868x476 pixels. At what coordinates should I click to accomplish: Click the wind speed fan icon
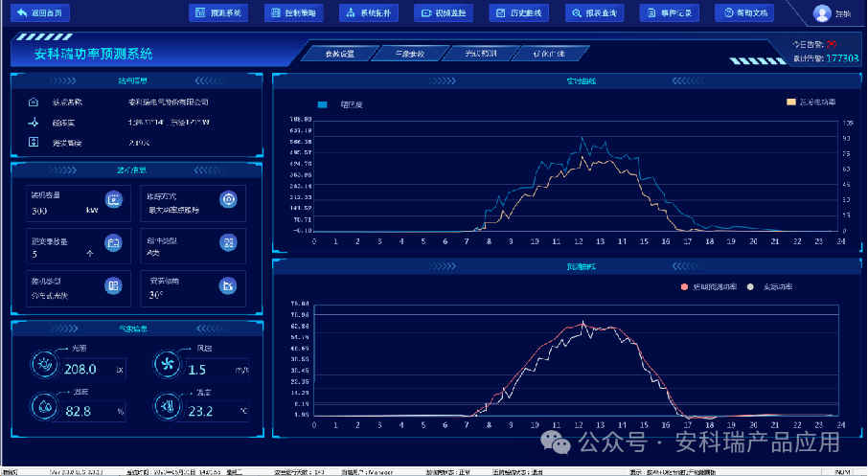(167, 363)
